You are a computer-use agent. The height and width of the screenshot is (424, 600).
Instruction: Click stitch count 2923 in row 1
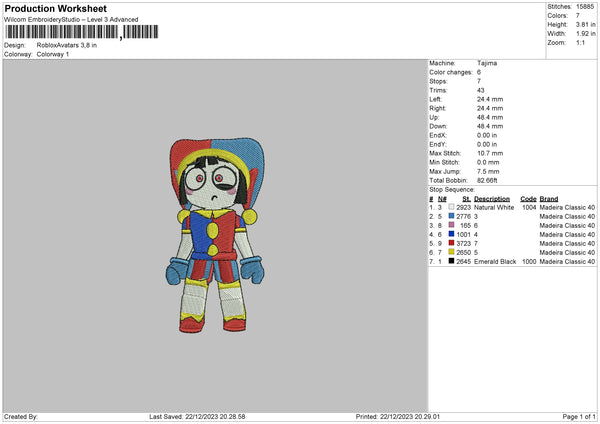(463, 207)
